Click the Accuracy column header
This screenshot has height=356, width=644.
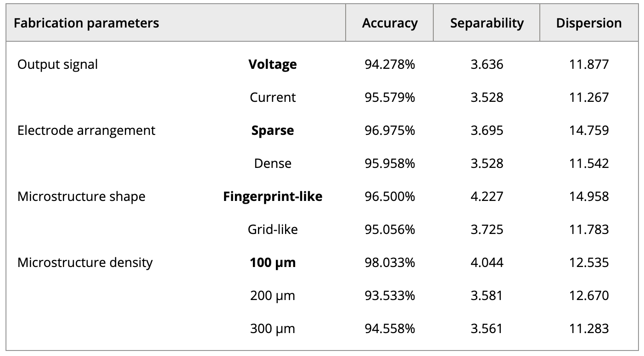[x=390, y=23]
